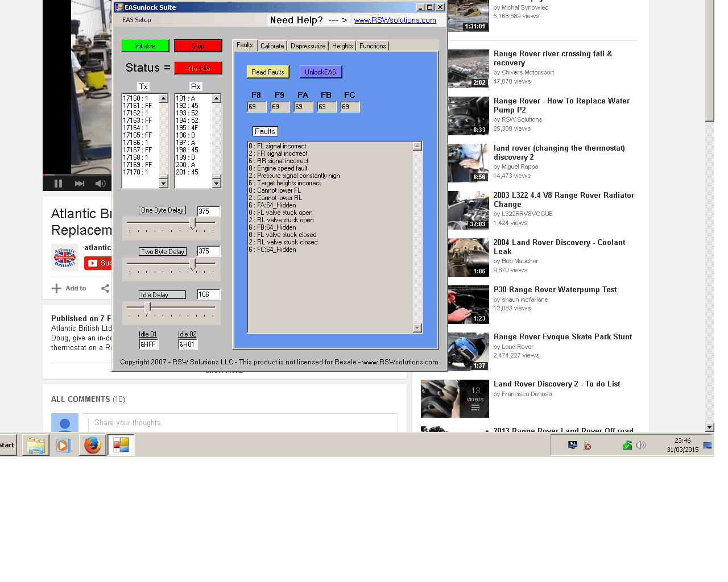Viewport: 728px width, 582px height.
Task: Adjust the Two Byte Delay slider
Action: [193, 264]
